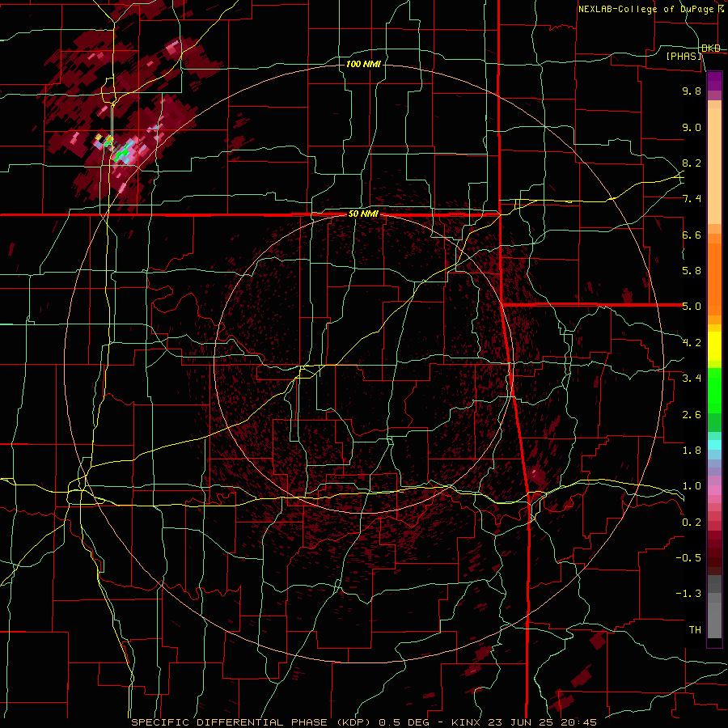Click the KINX station ID in the caption
This screenshot has height=728, width=728.
464,722
